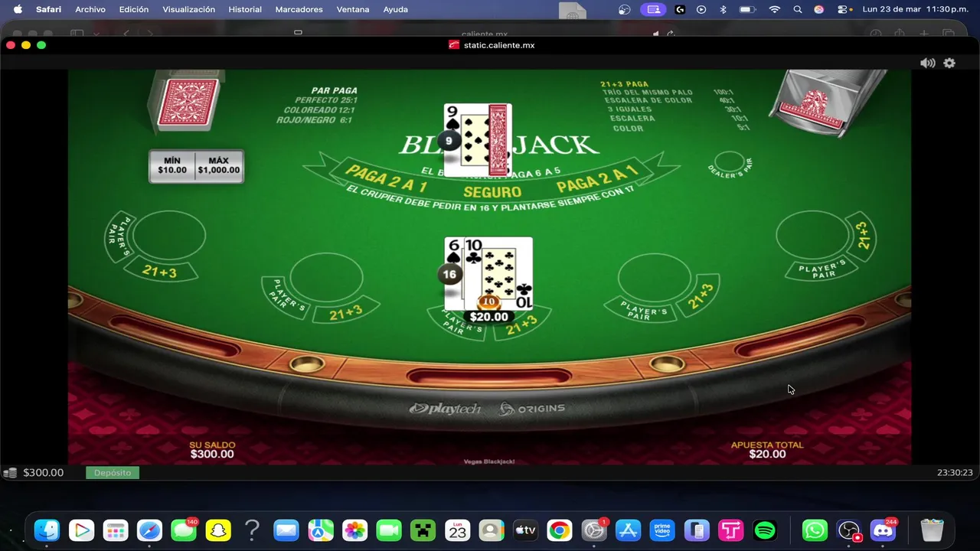
Task: Open Calendar from the Dock
Action: pos(457,530)
